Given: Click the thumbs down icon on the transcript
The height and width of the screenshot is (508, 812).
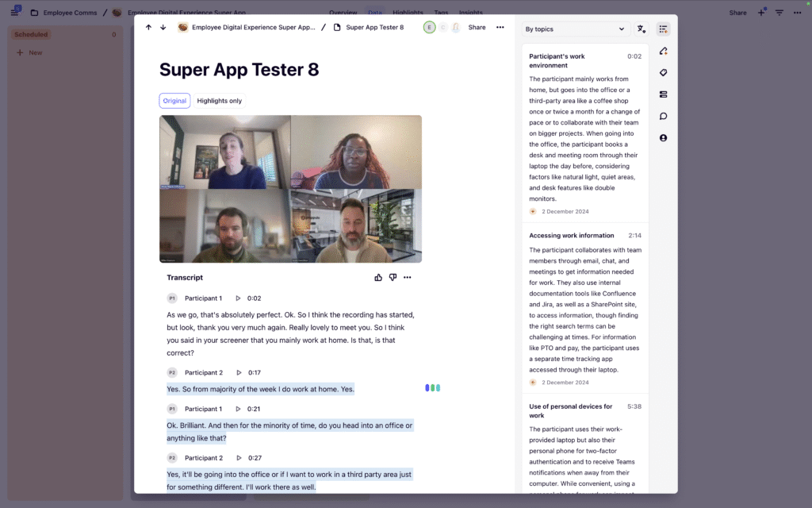Looking at the screenshot, I should coord(393,278).
